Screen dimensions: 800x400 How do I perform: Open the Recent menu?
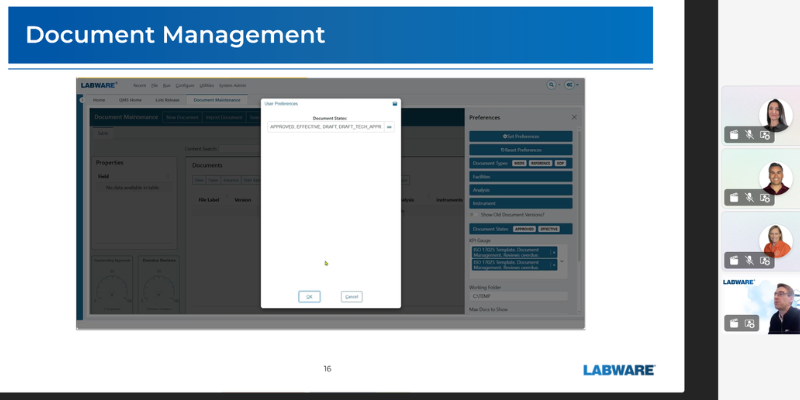point(139,85)
